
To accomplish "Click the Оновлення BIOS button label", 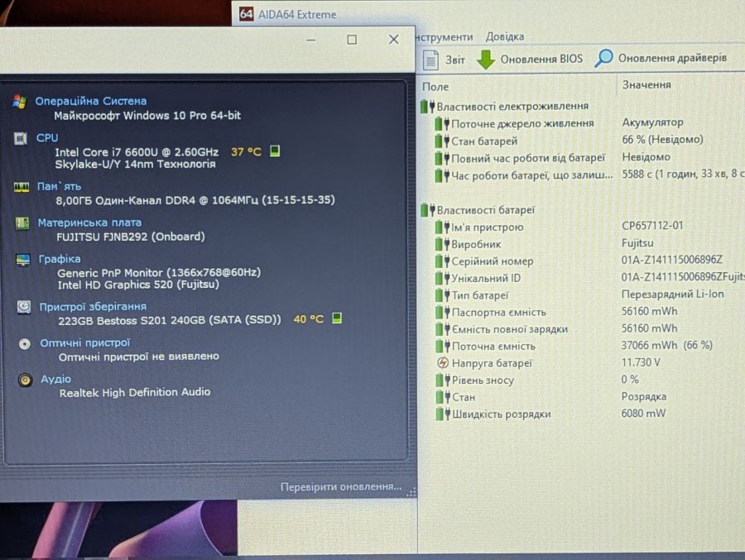I will point(541,59).
